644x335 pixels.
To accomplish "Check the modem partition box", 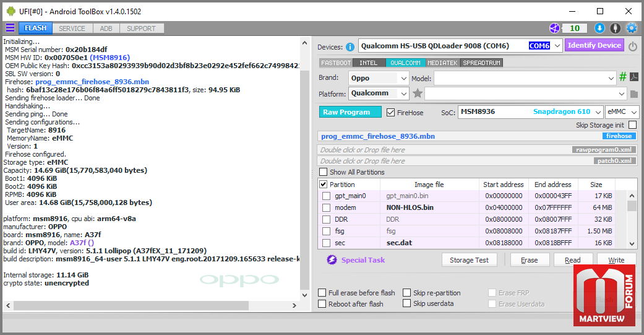I will click(x=326, y=207).
